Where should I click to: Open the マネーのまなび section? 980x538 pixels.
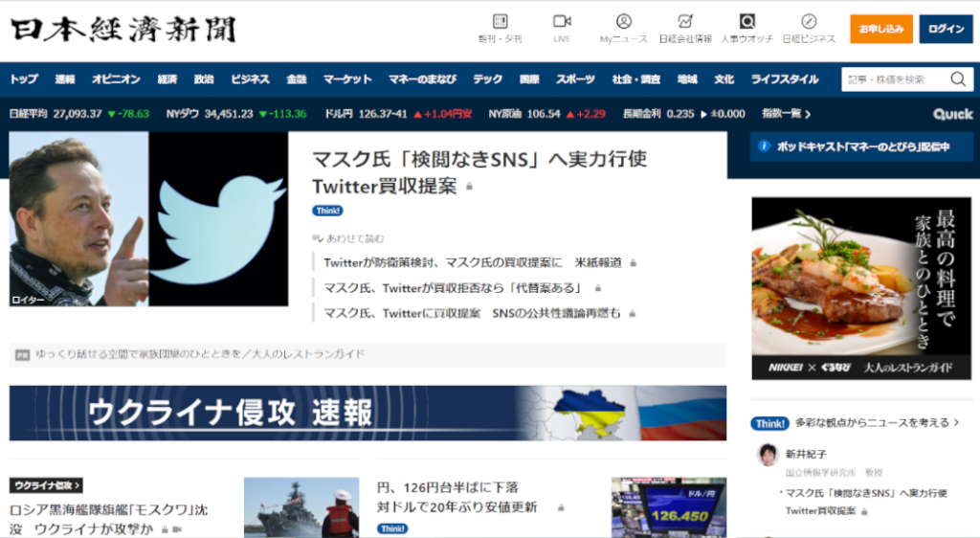[x=422, y=79]
